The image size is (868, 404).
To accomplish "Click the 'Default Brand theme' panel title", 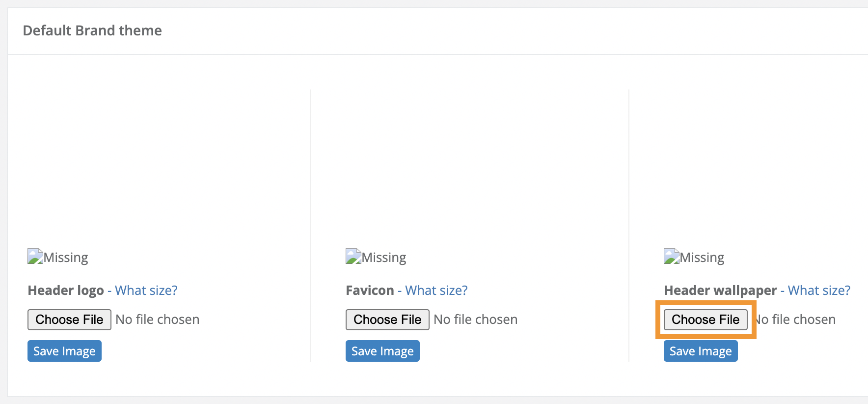I will click(92, 30).
